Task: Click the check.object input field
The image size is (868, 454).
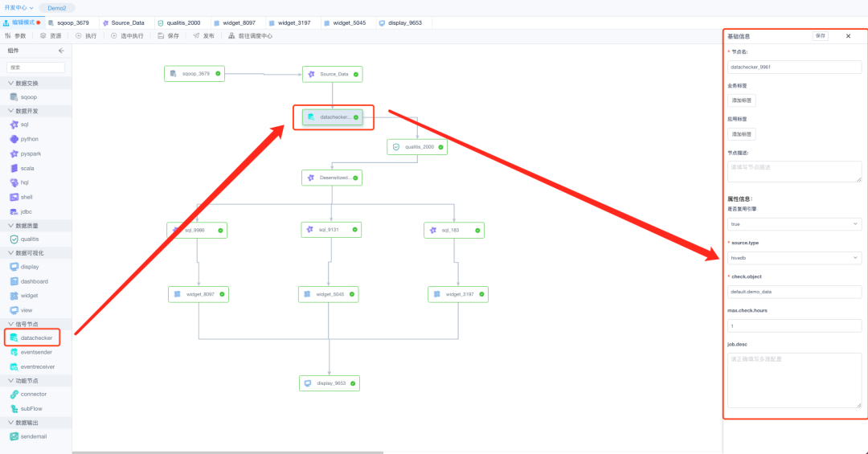Action: (x=794, y=292)
